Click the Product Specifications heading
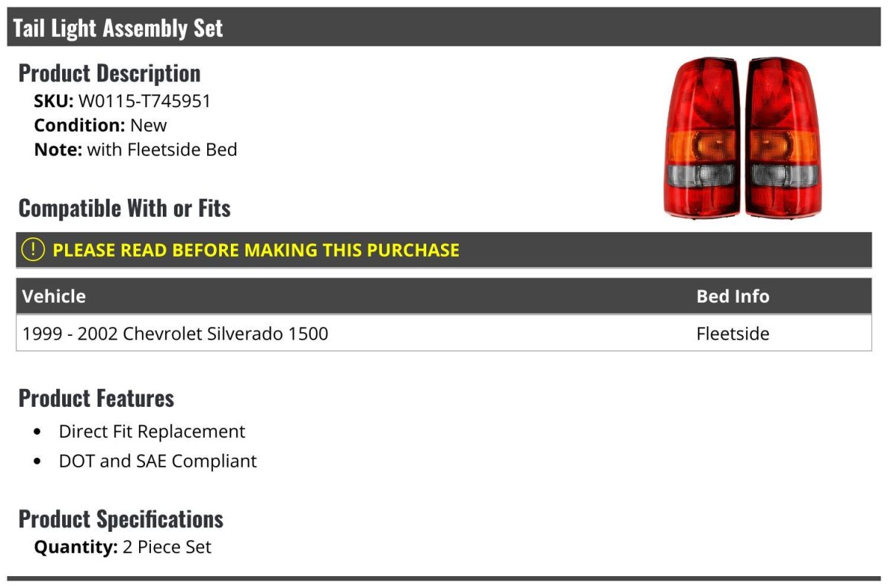 coord(121,518)
